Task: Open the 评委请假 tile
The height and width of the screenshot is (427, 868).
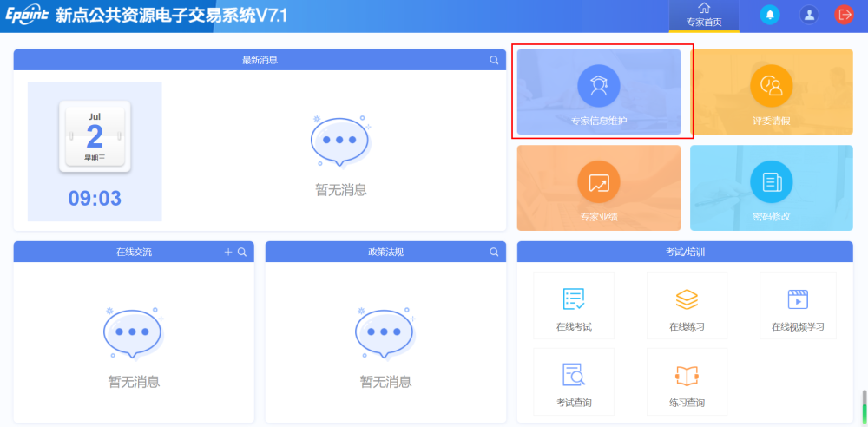Action: pyautogui.click(x=771, y=93)
